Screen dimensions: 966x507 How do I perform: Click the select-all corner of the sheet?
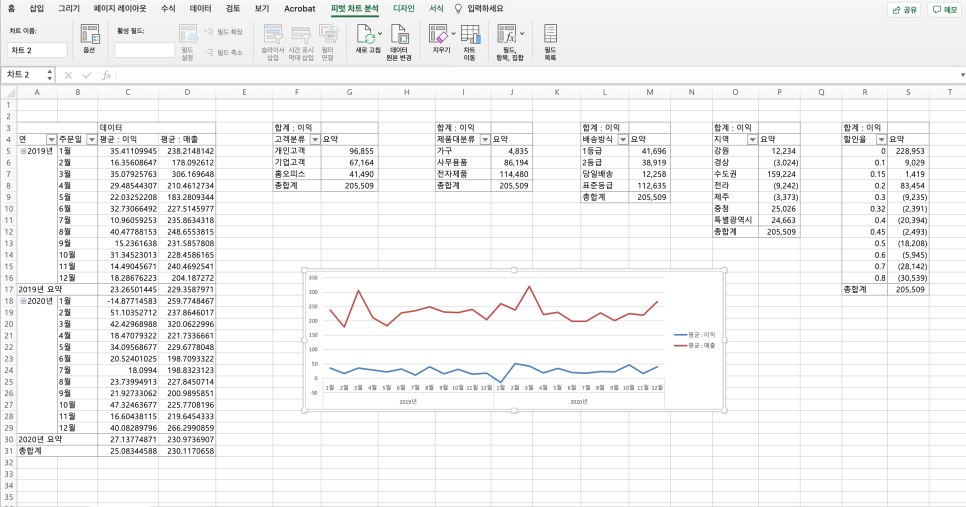coord(9,92)
